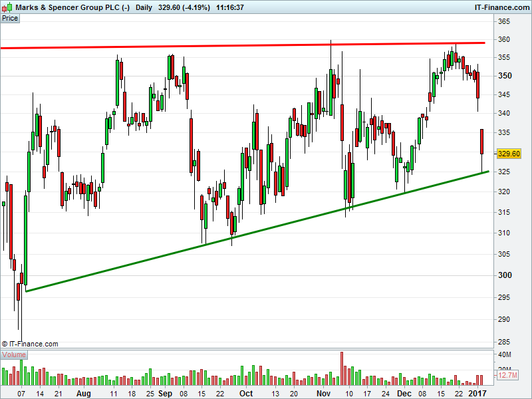The height and width of the screenshot is (399, 532).
Task: Click the Nov date axis label
Action: [x=323, y=394]
